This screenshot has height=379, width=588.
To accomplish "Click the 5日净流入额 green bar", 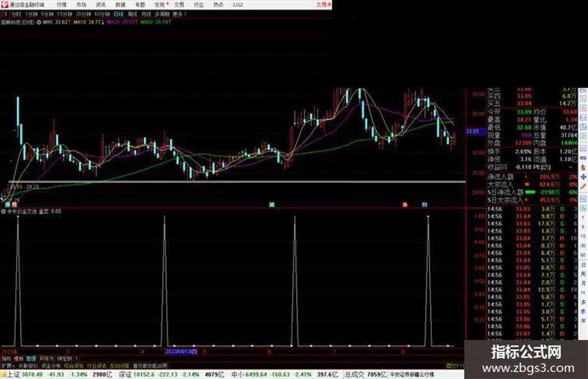I will (530, 192).
